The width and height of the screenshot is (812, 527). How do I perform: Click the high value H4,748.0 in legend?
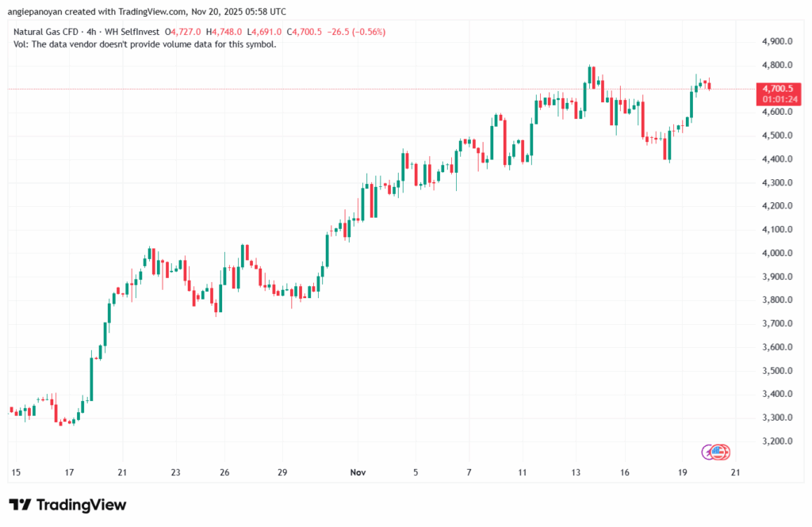(222, 32)
